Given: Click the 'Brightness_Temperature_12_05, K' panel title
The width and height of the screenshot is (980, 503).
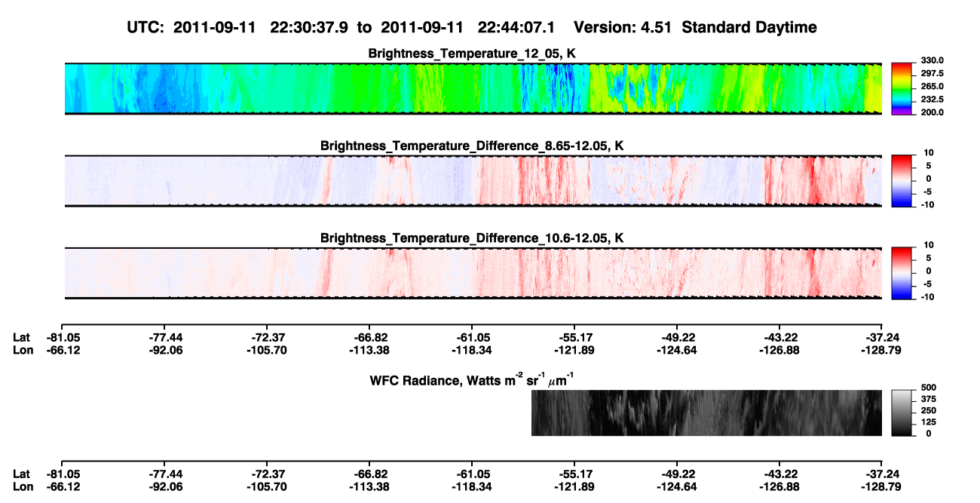Looking at the screenshot, I should [472, 54].
